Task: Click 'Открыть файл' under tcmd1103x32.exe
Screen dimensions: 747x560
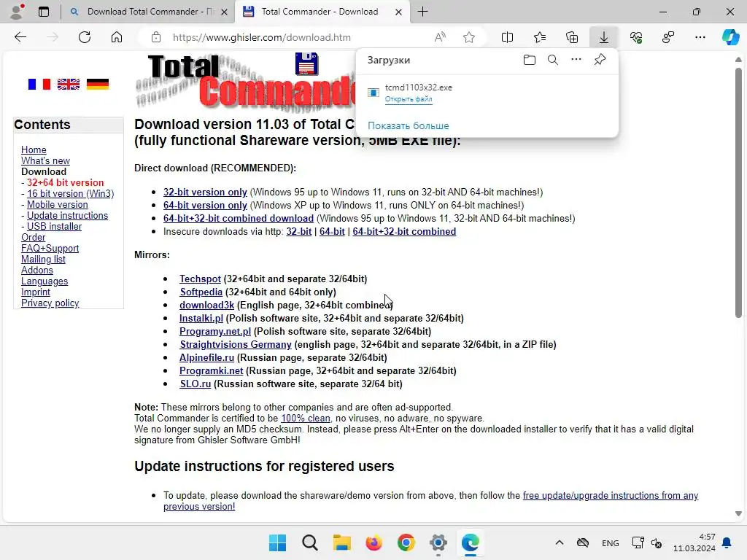Action: [409, 99]
